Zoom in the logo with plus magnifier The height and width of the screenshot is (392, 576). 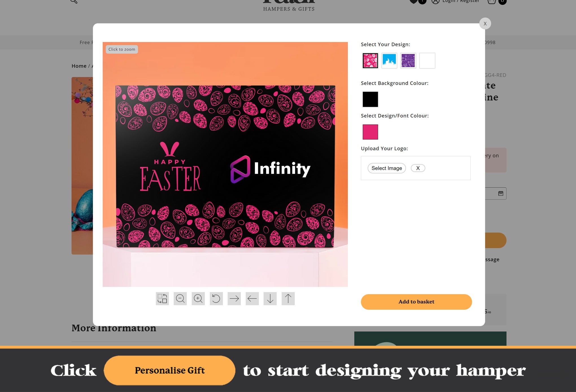198,298
